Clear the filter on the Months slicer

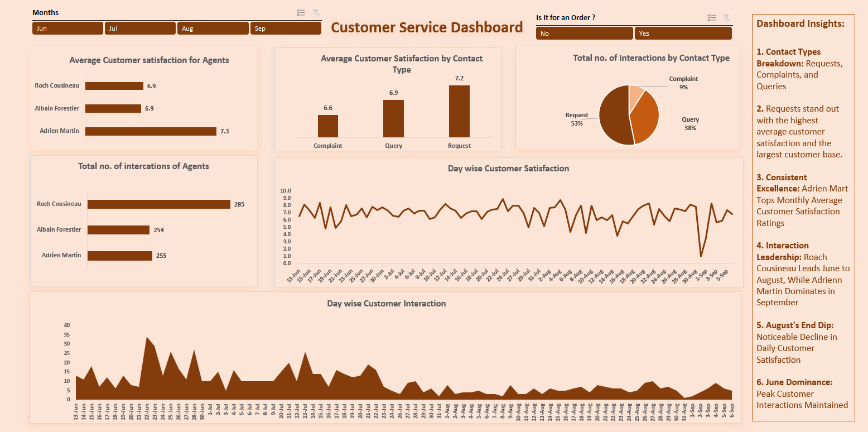[x=316, y=13]
